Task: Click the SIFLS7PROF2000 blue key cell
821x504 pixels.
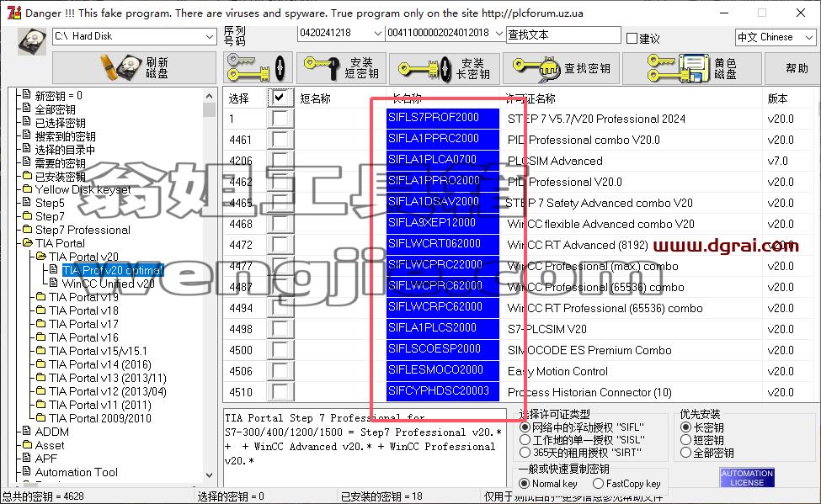Action: 442,118
